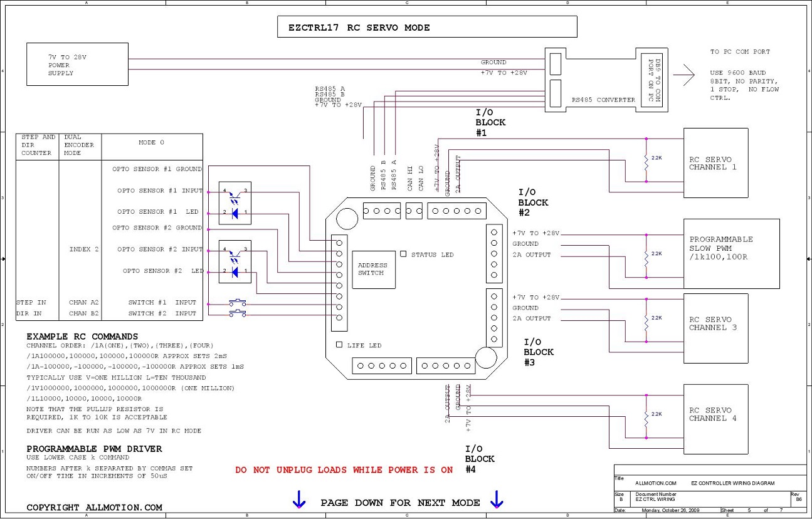
Task: Click the EZCTRL17 RC SERVO MODE title
Action: [x=359, y=28]
